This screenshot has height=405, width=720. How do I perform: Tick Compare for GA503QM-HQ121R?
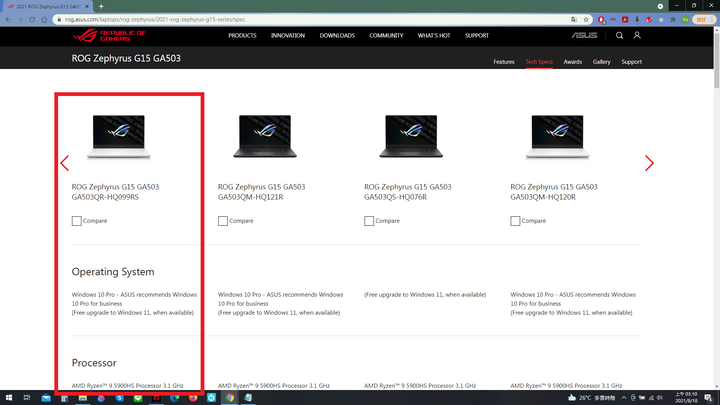pos(223,221)
